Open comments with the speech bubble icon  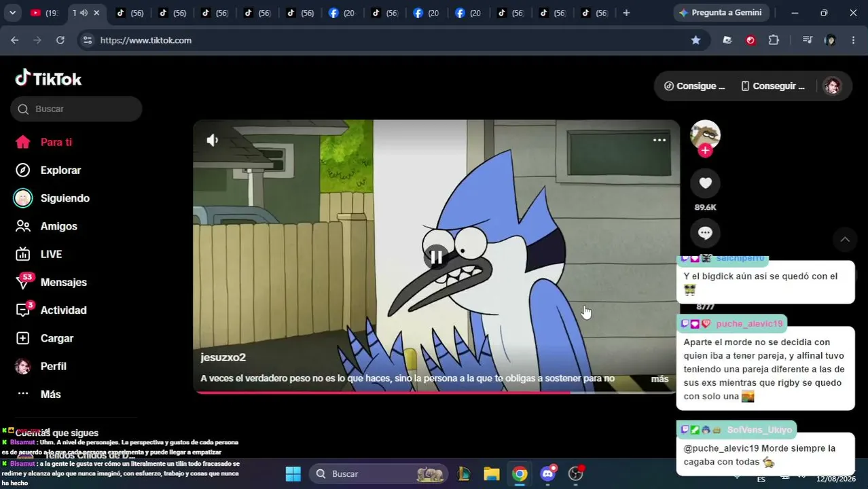coord(705,233)
